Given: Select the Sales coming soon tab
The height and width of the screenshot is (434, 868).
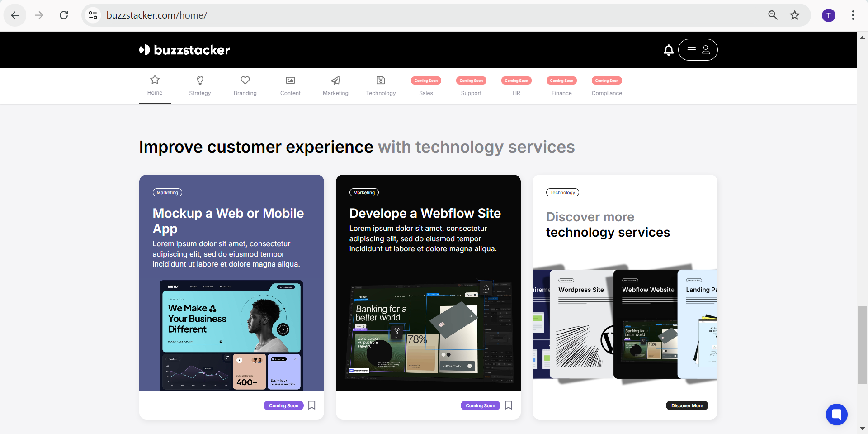Looking at the screenshot, I should 426,86.
